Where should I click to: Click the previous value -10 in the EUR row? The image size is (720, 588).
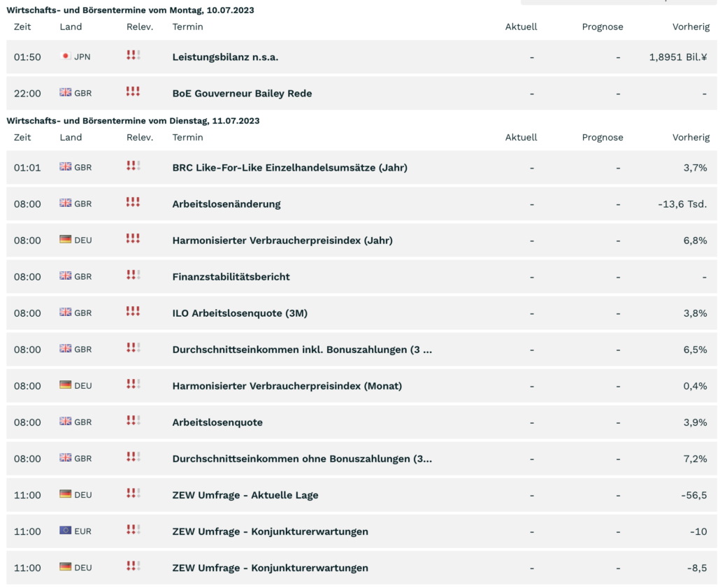tap(698, 531)
